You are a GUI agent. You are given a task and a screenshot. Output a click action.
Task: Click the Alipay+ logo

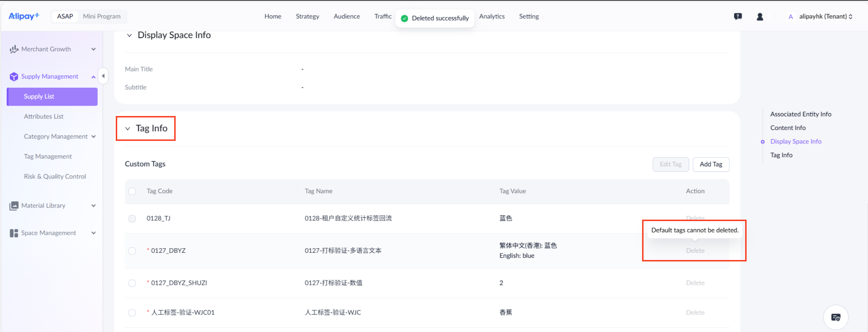point(24,16)
